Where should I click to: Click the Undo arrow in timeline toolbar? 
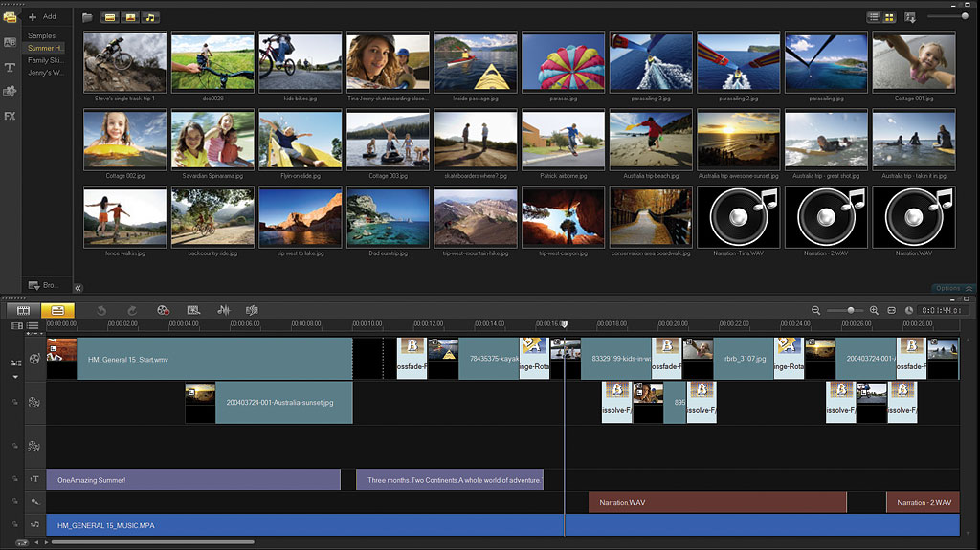click(101, 310)
